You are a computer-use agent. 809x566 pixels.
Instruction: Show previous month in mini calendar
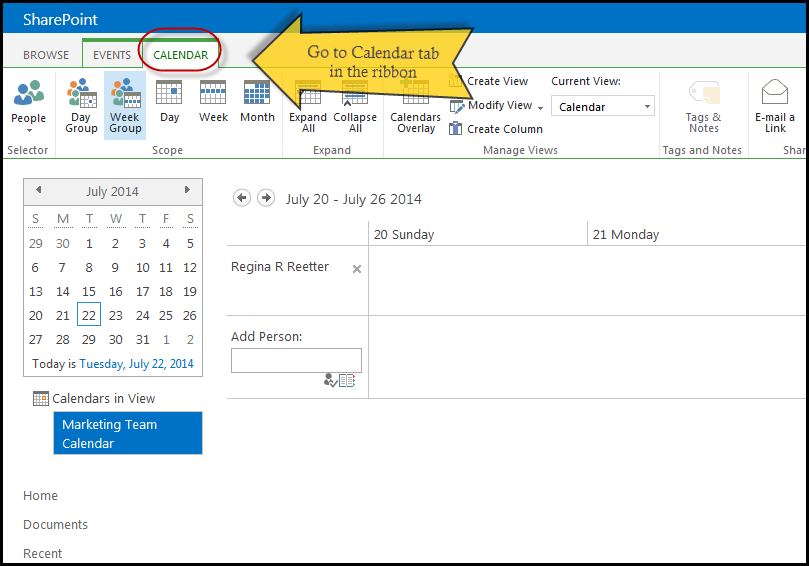click(x=39, y=190)
